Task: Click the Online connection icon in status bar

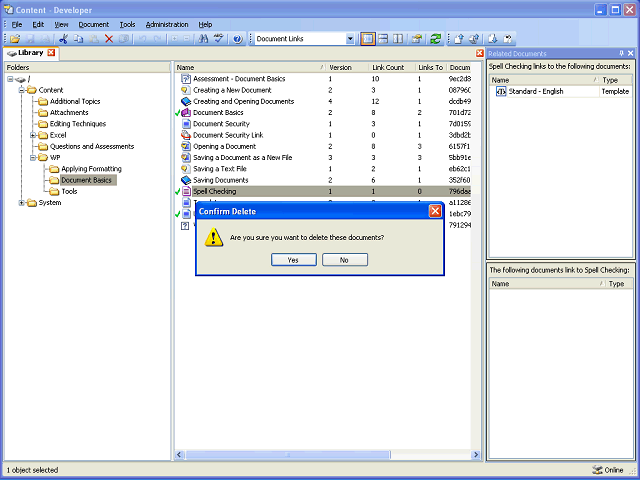Action: (597, 470)
